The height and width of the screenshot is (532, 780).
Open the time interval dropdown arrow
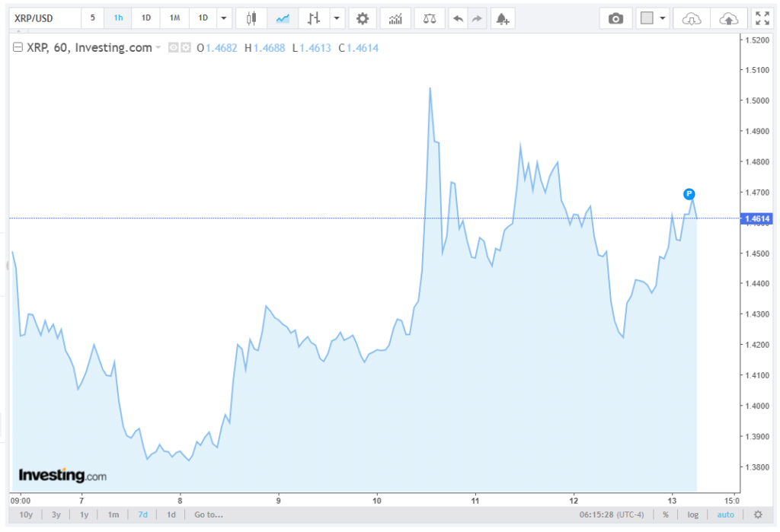click(x=224, y=18)
